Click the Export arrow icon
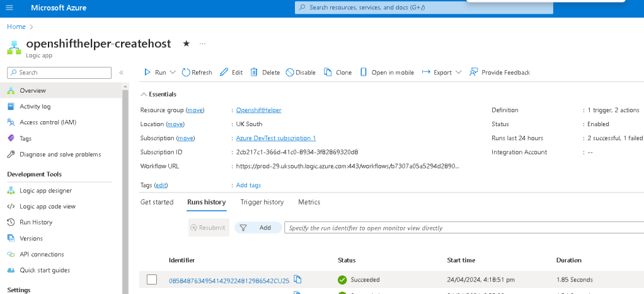Screen dimensions: 644x294 (426, 73)
